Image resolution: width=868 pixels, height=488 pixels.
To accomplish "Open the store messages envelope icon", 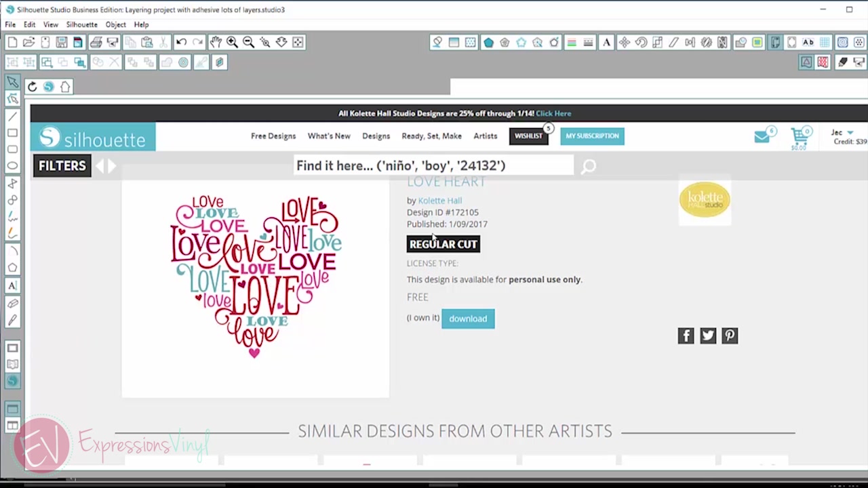I will pyautogui.click(x=762, y=136).
